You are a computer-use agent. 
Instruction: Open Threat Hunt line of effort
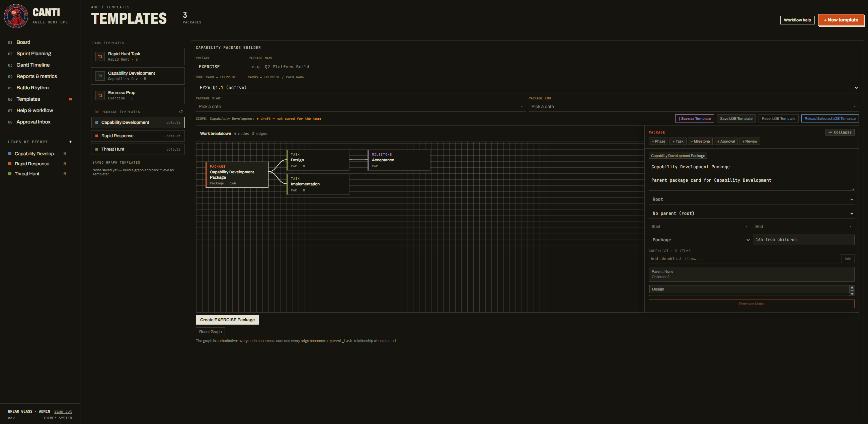27,174
